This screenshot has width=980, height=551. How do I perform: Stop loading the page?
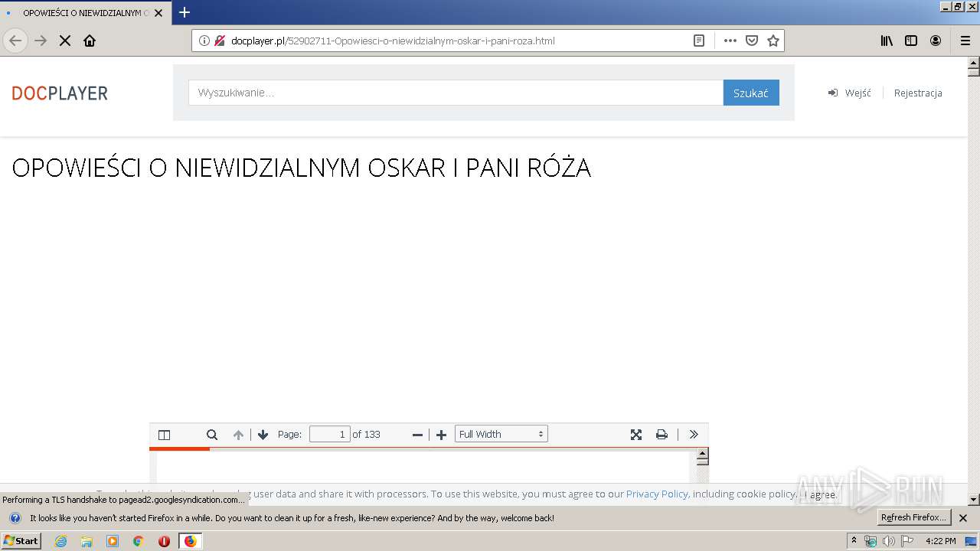[x=65, y=41]
